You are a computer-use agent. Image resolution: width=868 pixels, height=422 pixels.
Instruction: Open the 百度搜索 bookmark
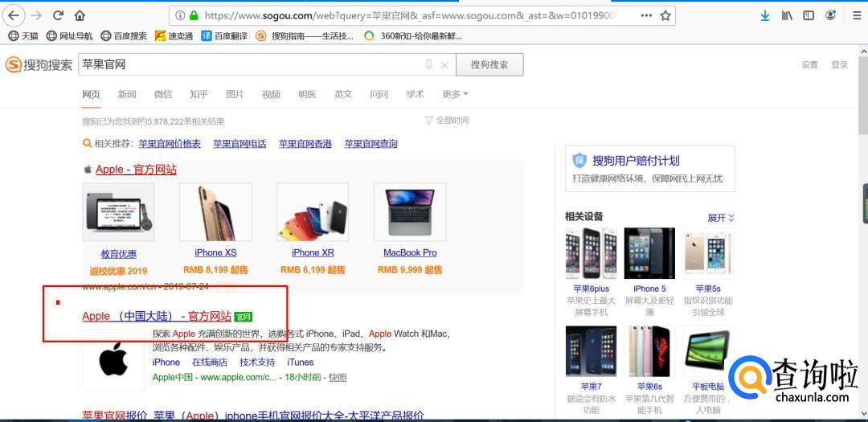pos(124,36)
